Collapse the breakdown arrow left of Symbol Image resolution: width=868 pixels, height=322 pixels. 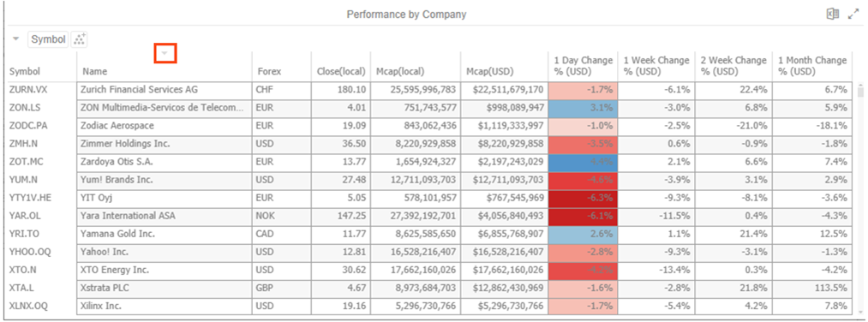pos(15,39)
